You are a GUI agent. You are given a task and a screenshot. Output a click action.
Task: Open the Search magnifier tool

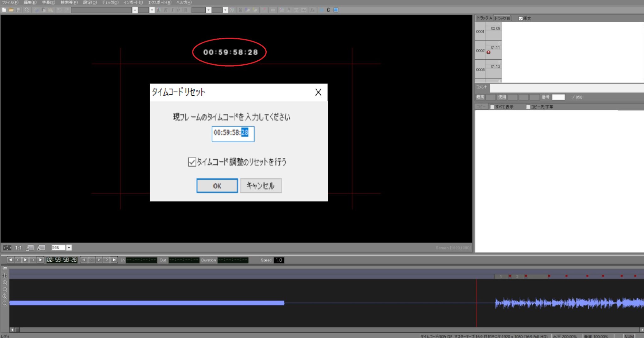click(x=27, y=10)
